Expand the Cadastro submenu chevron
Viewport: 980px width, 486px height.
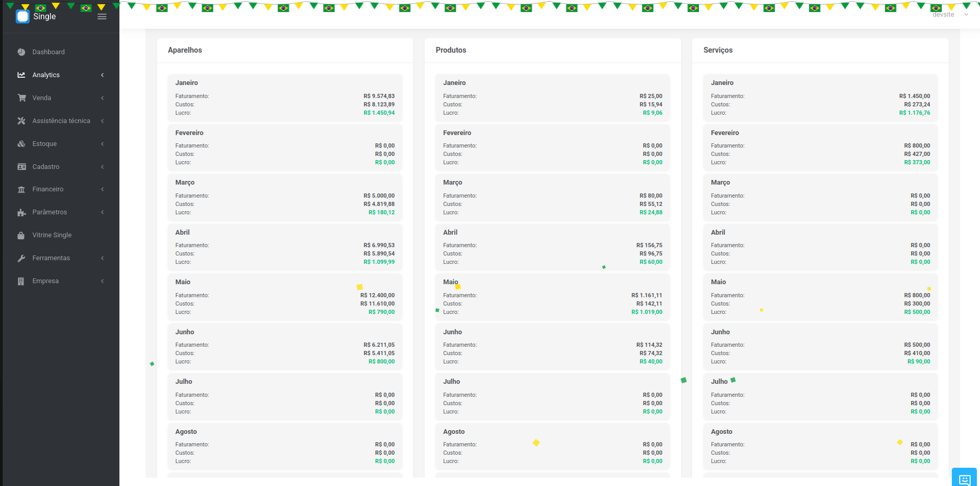click(x=102, y=167)
